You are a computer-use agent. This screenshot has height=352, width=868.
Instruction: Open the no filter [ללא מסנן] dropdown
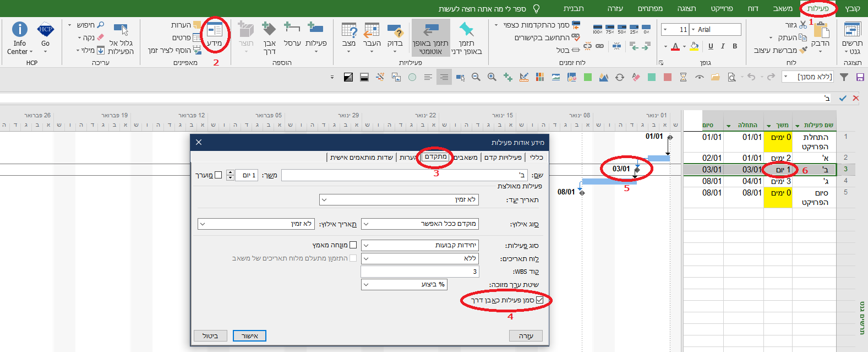coord(785,77)
